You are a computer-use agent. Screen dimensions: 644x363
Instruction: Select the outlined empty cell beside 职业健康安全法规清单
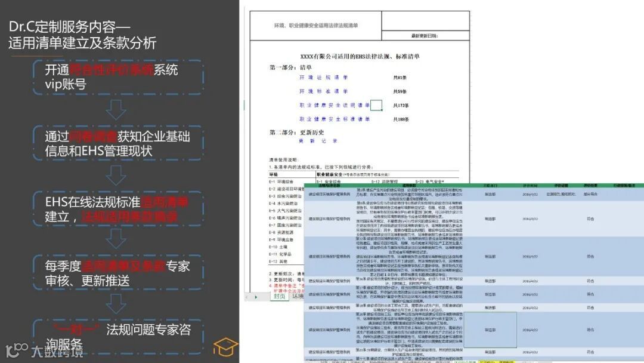[x=376, y=105]
